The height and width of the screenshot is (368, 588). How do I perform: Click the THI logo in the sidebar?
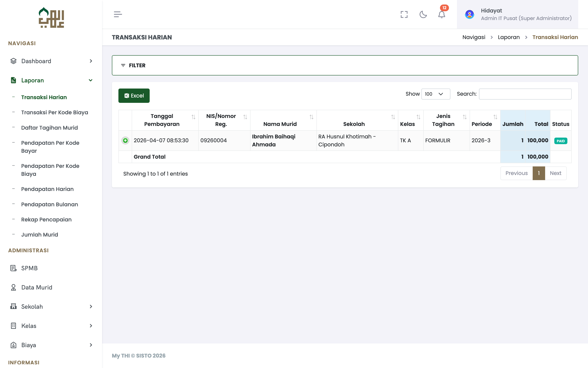pyautogui.click(x=51, y=18)
